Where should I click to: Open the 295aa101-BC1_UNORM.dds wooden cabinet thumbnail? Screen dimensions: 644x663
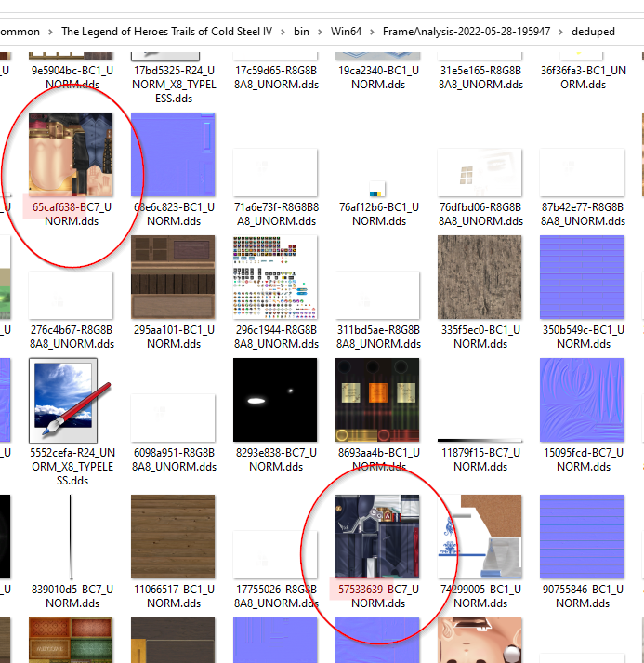click(173, 277)
